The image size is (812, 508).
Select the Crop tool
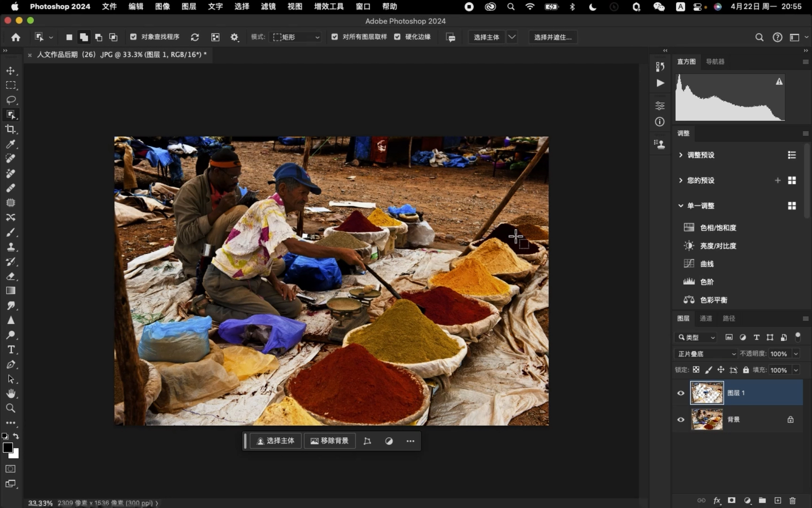pos(10,129)
